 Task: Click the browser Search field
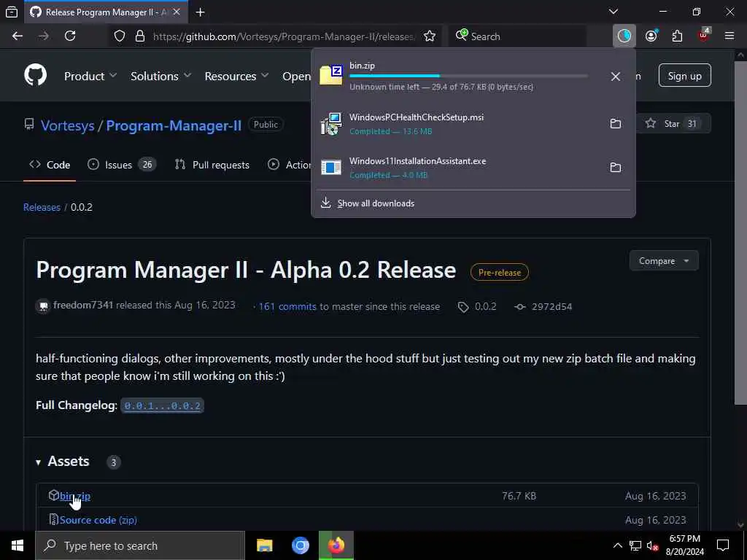[x=517, y=36]
